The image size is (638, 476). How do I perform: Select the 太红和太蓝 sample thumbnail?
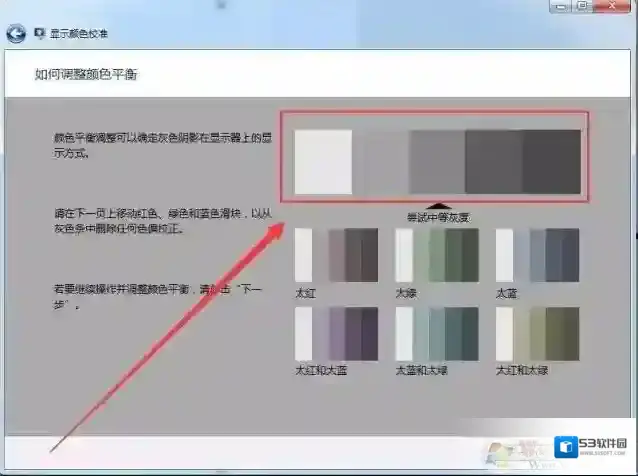(x=336, y=333)
